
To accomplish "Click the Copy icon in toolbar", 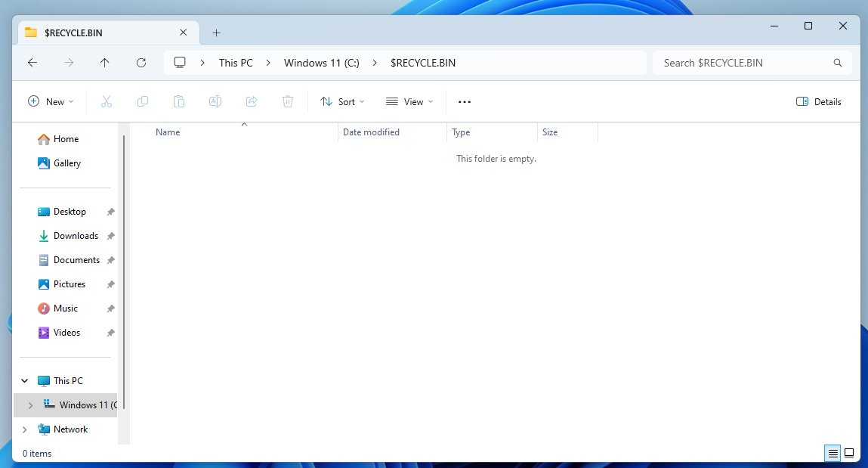I will click(x=142, y=101).
